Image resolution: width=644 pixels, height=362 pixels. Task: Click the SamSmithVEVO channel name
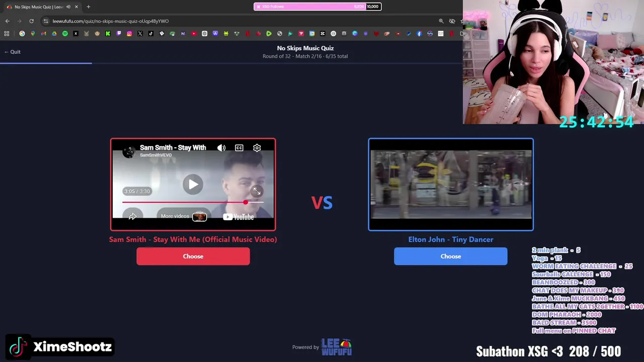[155, 155]
